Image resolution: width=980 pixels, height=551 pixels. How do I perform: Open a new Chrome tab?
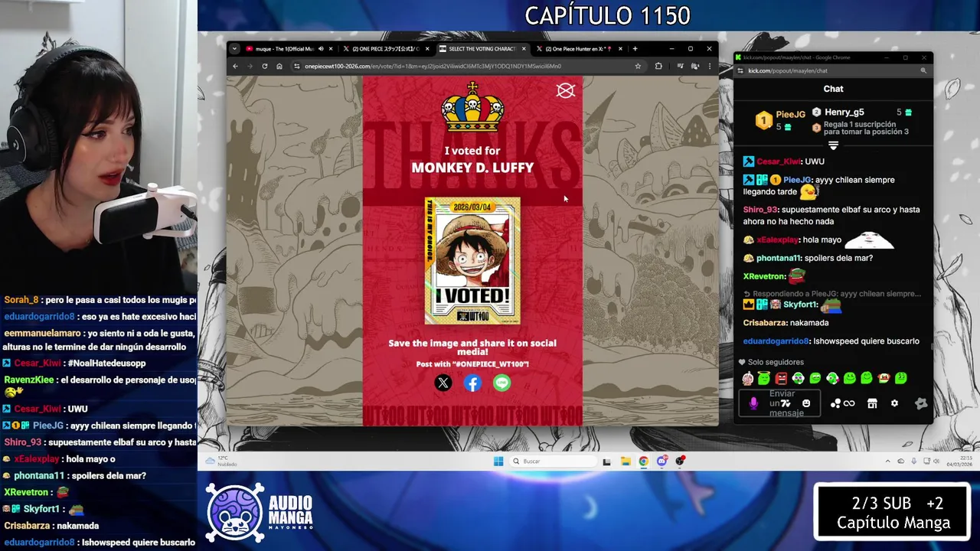(635, 49)
